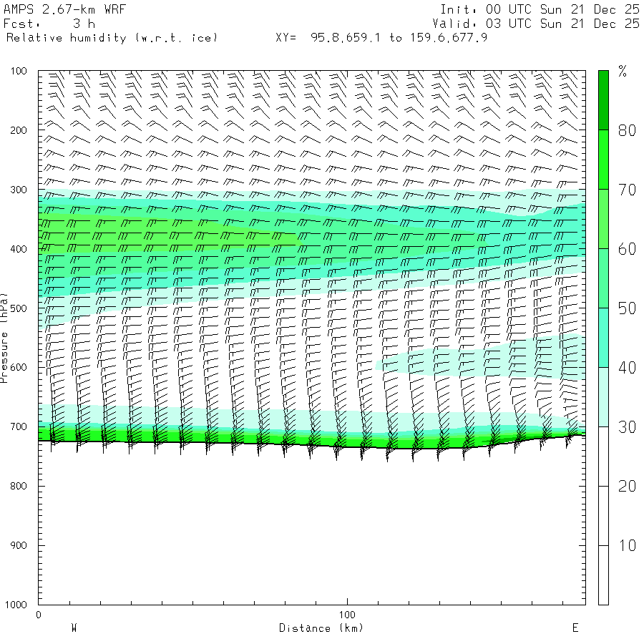Click the 'Distance (km)' x-axis label

tap(321, 628)
